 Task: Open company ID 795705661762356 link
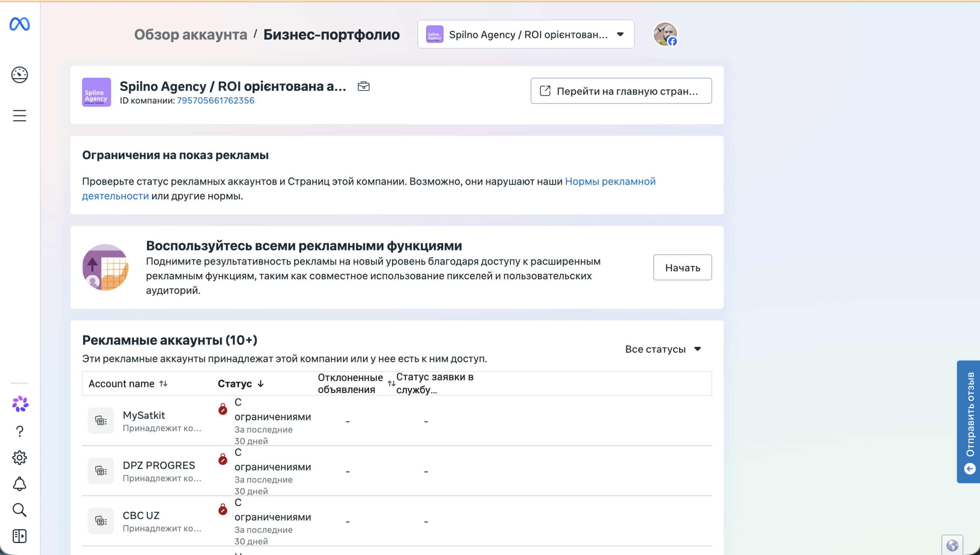216,101
